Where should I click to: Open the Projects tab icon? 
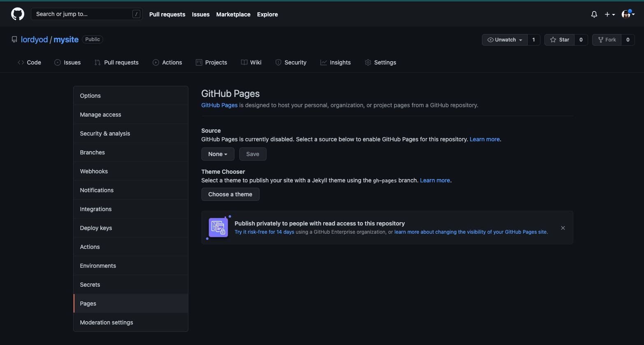[x=198, y=62]
